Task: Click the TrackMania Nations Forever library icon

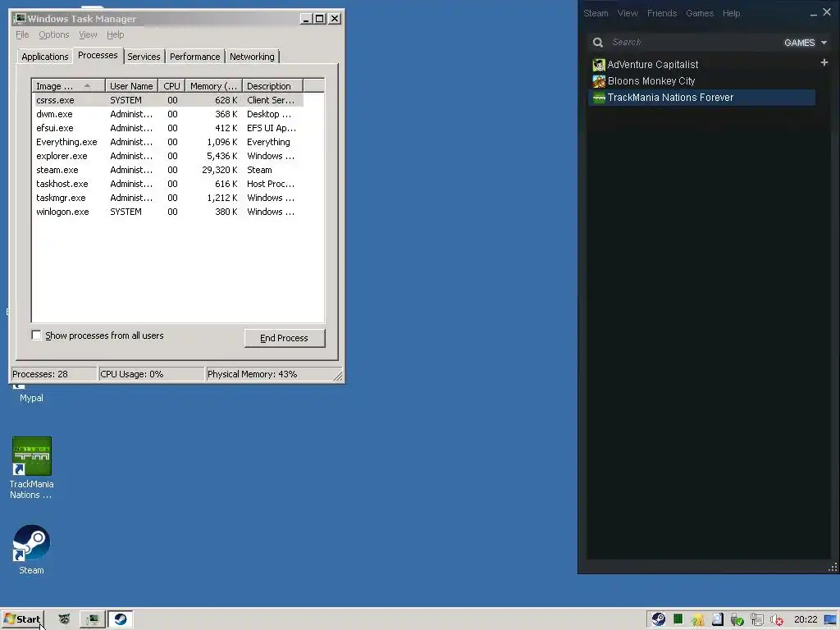Action: (598, 98)
